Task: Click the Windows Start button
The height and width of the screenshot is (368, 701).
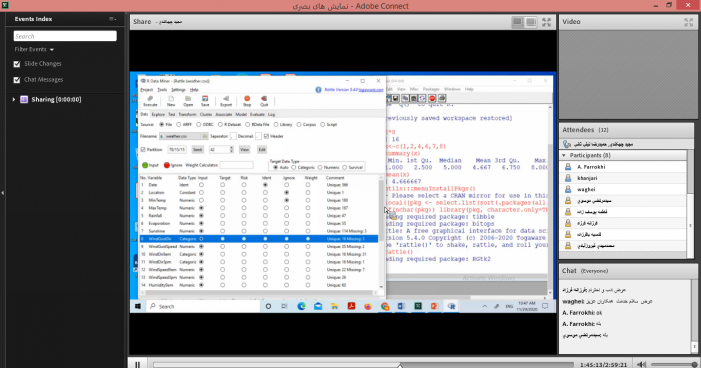Action: pos(138,306)
